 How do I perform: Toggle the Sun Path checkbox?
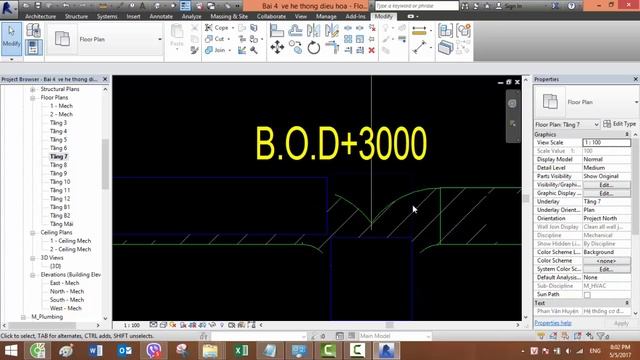coord(587,295)
